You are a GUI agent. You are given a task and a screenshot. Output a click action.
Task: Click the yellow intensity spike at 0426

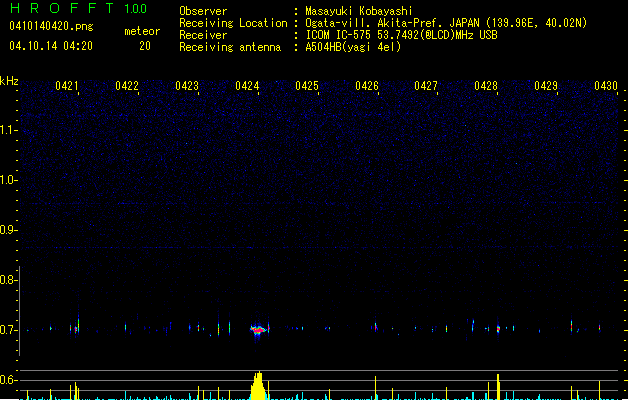(375, 388)
